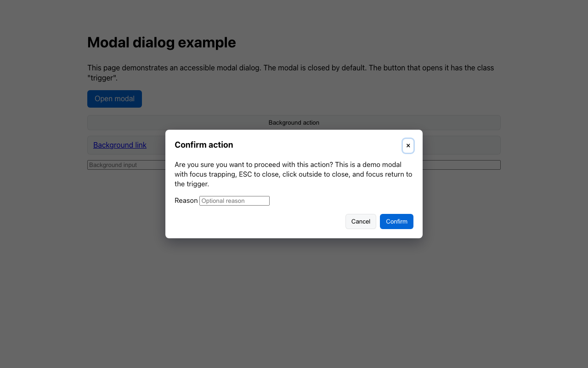Confirm the action with the primary button
This screenshot has height=368, width=588.
396,221
